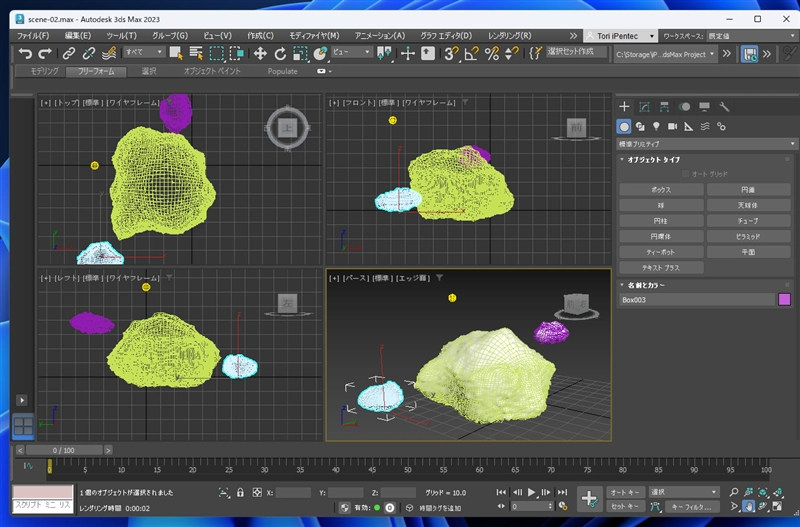Activate the Select and Rotate tool
This screenshot has height=527, width=800.
pos(280,53)
